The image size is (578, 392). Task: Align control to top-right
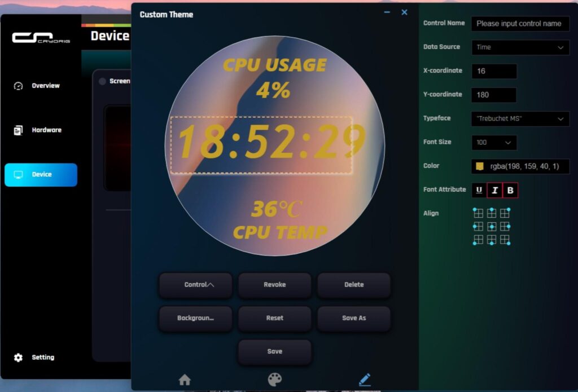pos(505,213)
